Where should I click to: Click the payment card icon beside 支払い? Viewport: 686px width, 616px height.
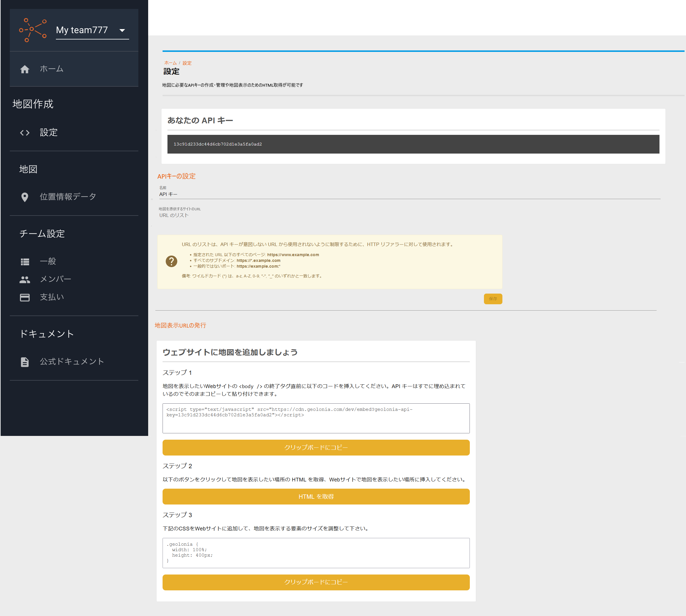coord(25,297)
